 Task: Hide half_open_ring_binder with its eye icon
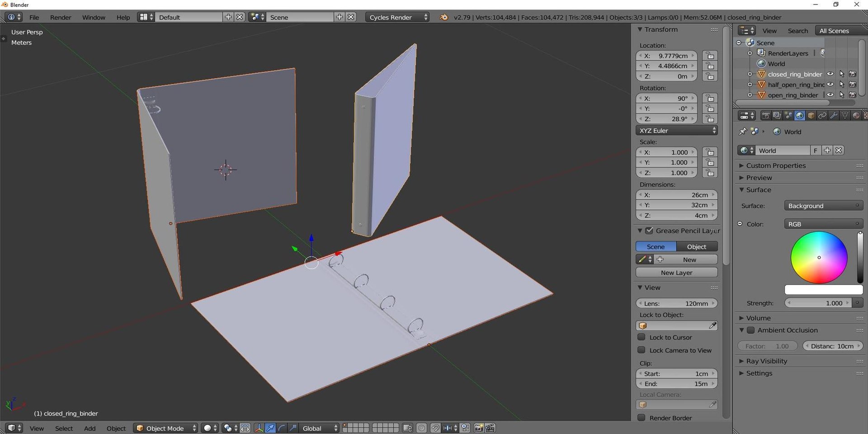click(830, 85)
